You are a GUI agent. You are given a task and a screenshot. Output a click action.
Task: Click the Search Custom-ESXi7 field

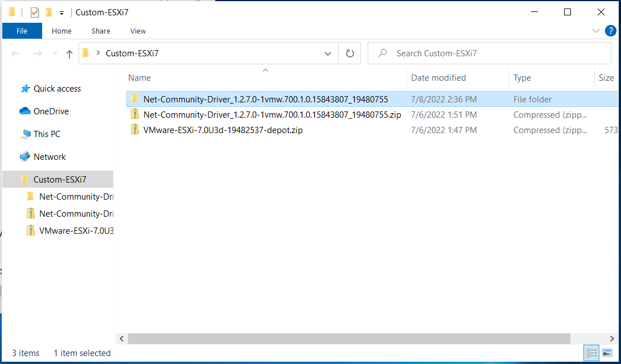tap(489, 53)
